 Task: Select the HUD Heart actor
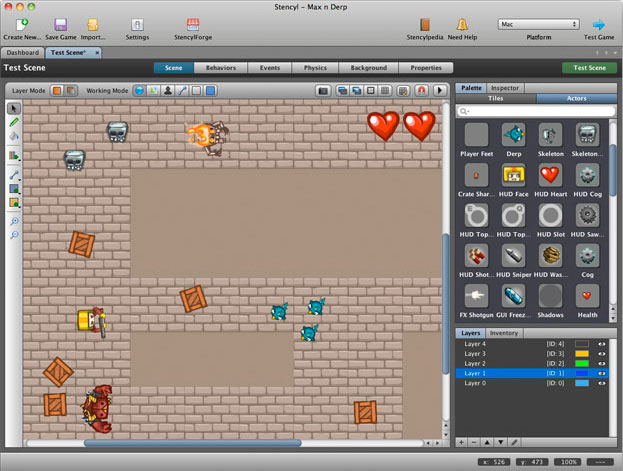pos(550,174)
